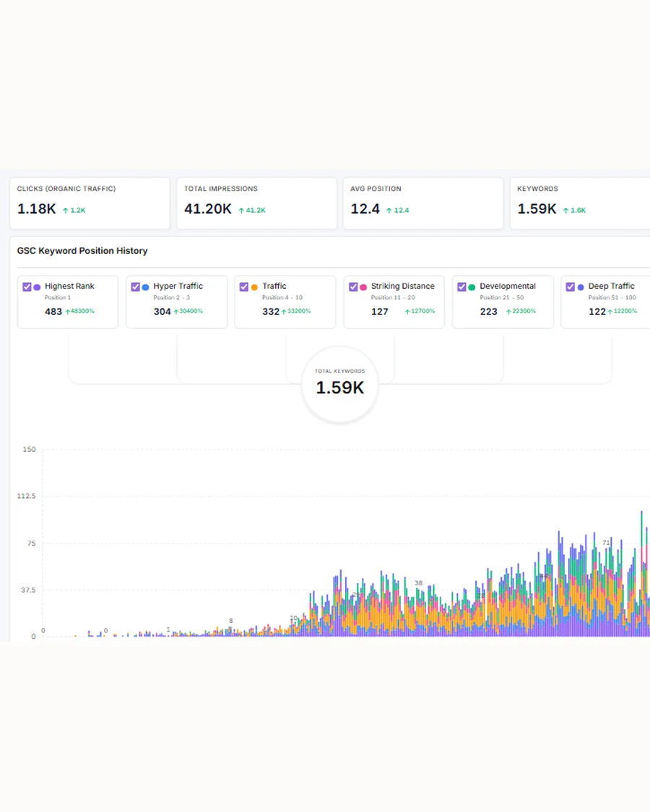This screenshot has width=650, height=812.
Task: Uncheck the Highest Rank checkbox
Action: (27, 287)
